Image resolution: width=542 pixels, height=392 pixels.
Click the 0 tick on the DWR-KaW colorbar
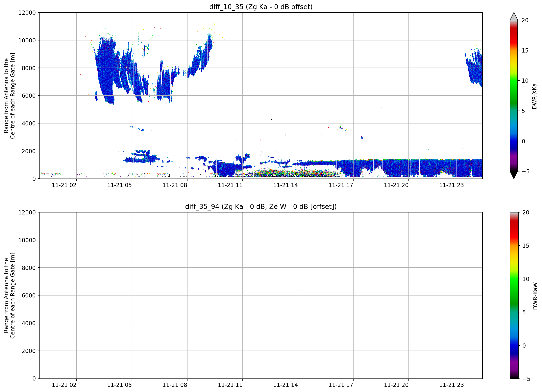click(524, 345)
